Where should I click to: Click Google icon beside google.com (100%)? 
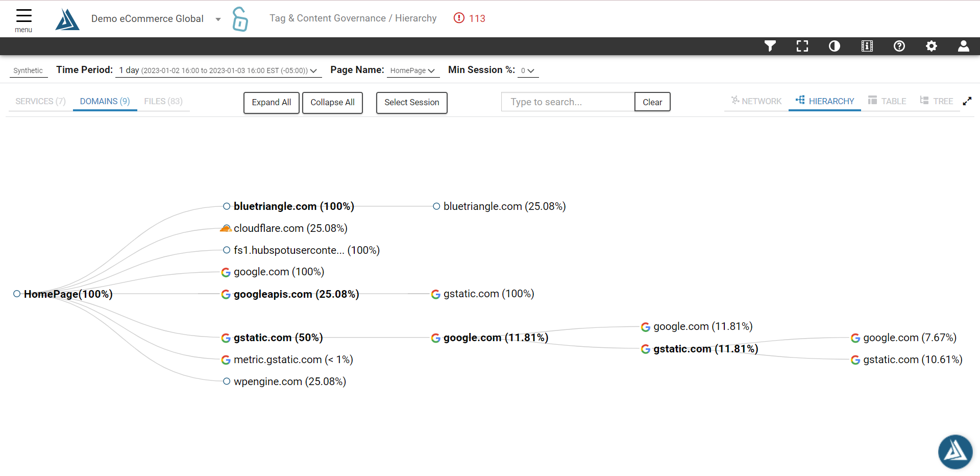pyautogui.click(x=226, y=272)
